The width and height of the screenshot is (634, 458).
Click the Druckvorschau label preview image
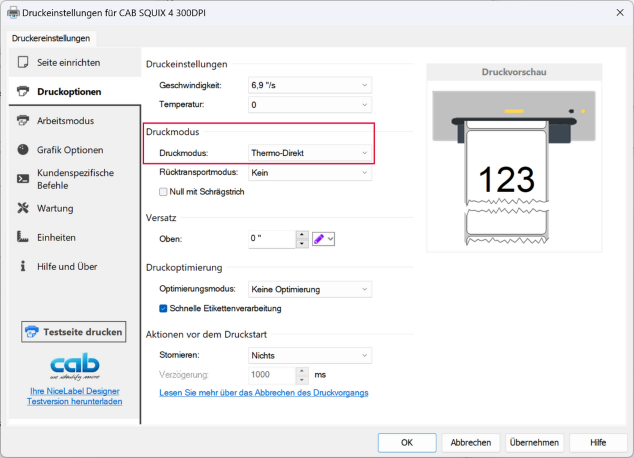pyautogui.click(x=514, y=168)
